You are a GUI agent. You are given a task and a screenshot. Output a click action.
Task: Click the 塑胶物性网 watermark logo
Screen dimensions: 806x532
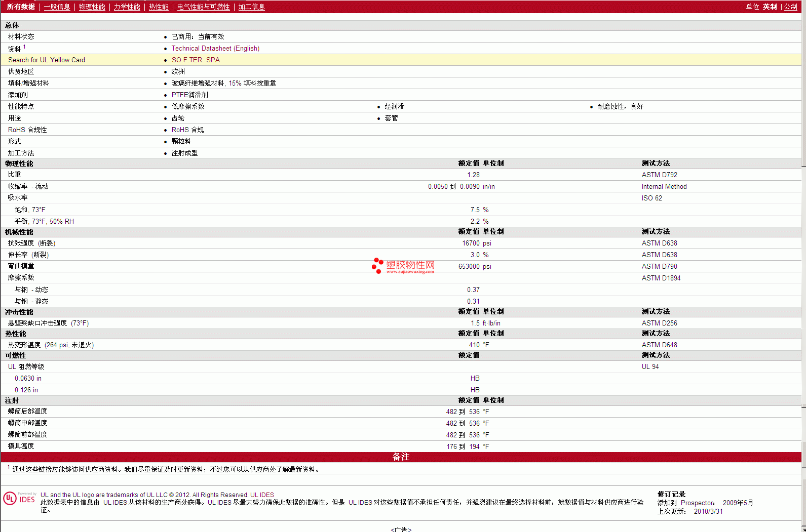point(404,266)
